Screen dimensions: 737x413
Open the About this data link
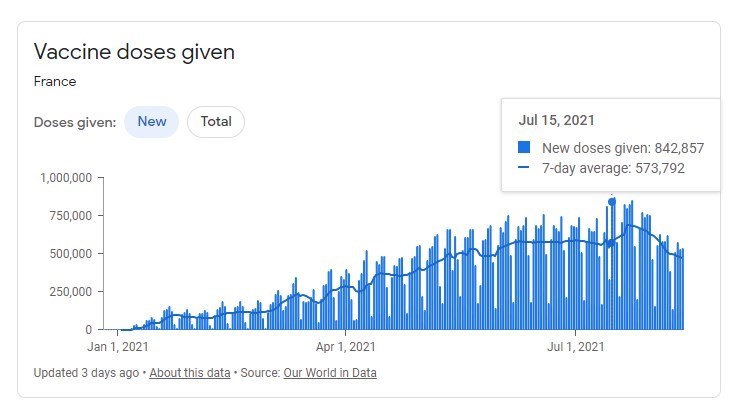click(189, 373)
